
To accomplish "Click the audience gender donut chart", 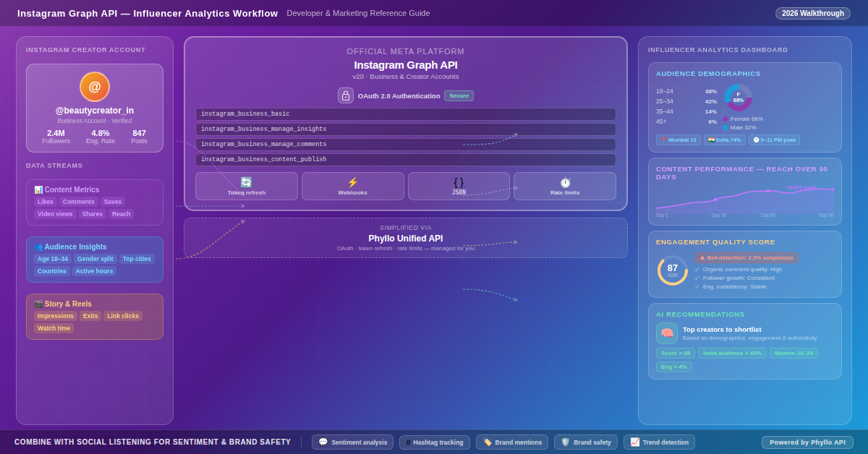I will 739,98.
